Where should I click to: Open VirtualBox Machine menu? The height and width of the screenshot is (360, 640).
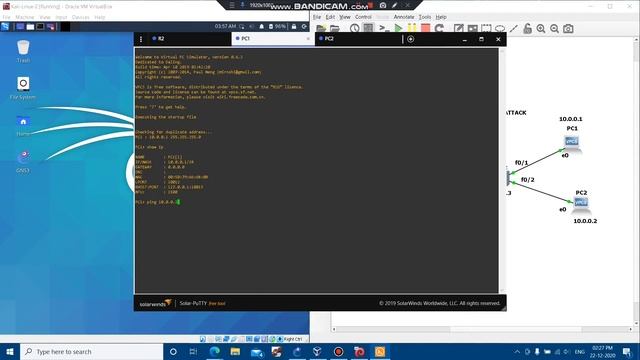[25, 17]
